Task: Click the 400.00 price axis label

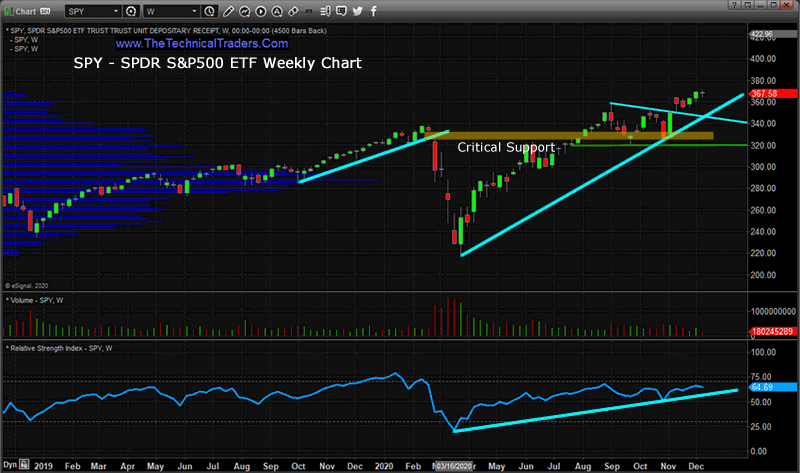Action: [763, 59]
